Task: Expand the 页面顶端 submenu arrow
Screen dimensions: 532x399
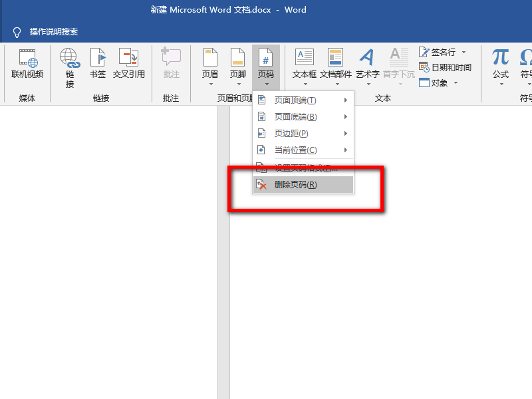Action: point(345,100)
